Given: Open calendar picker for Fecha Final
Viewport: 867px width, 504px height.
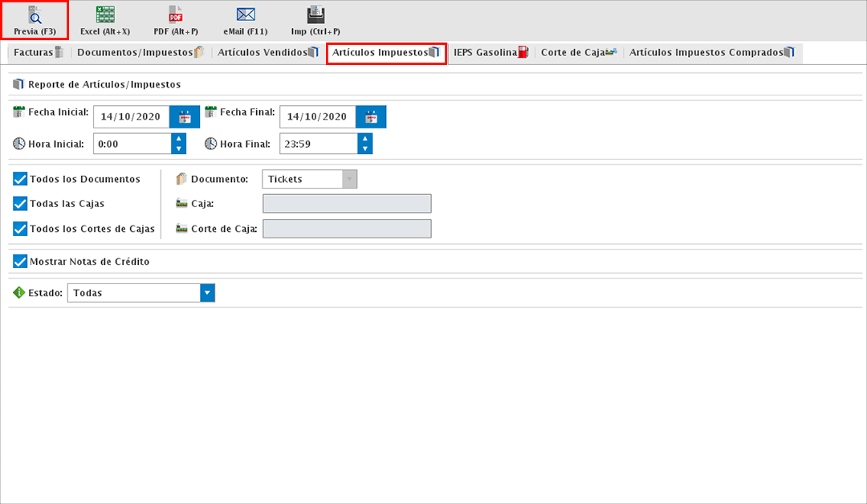Looking at the screenshot, I should [371, 117].
